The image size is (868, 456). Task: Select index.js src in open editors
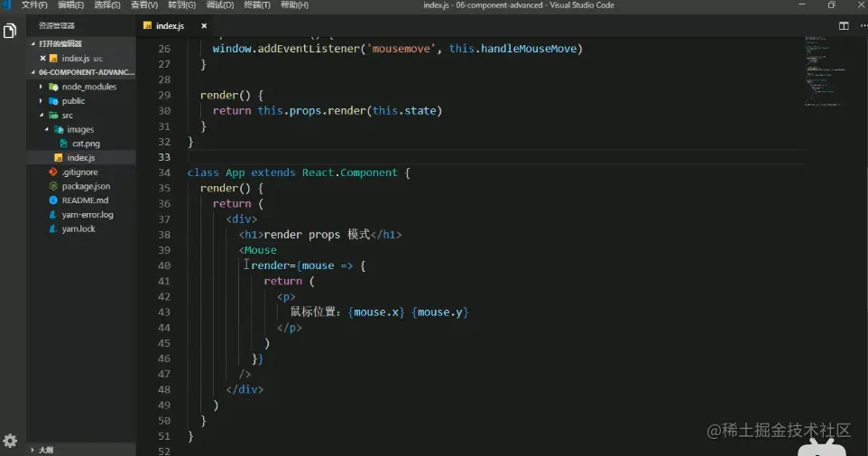pyautogui.click(x=82, y=58)
